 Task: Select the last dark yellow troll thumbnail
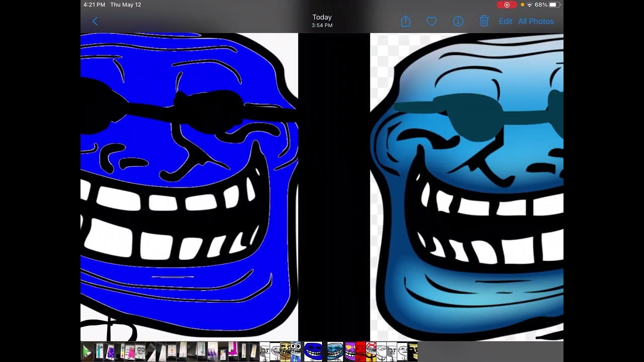413,351
